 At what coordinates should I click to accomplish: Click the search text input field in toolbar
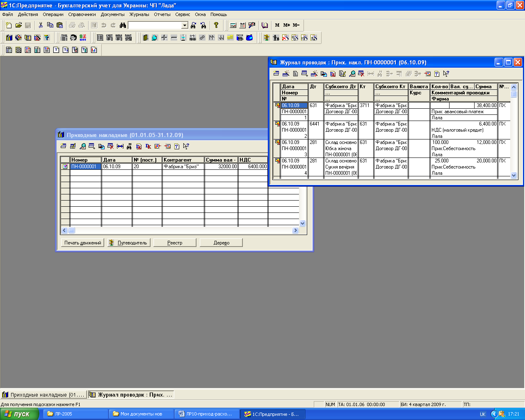pos(155,25)
